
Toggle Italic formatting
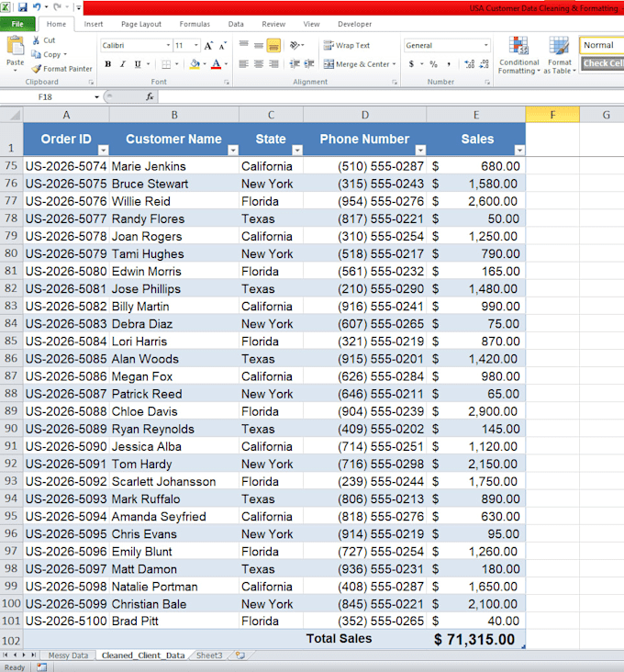pos(123,64)
